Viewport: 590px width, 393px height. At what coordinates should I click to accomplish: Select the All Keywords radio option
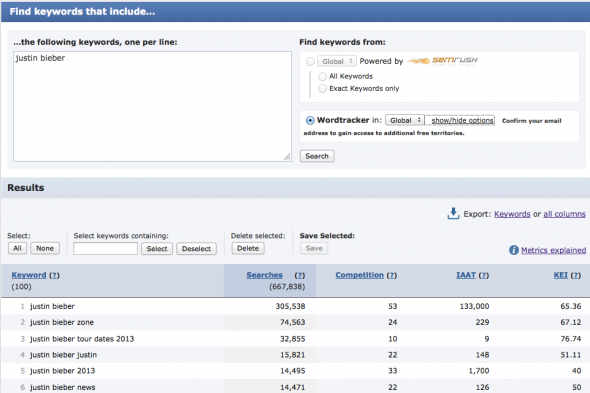tap(322, 76)
